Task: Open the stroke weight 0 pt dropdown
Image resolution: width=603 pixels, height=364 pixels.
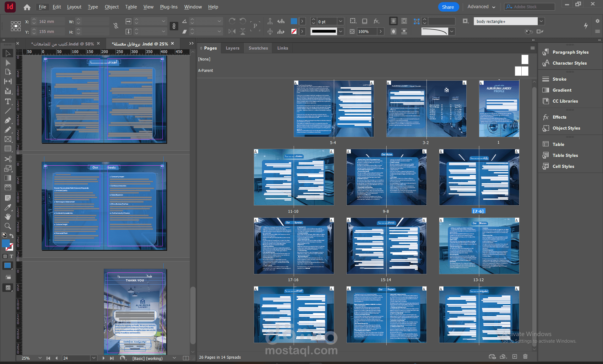Action: click(340, 21)
